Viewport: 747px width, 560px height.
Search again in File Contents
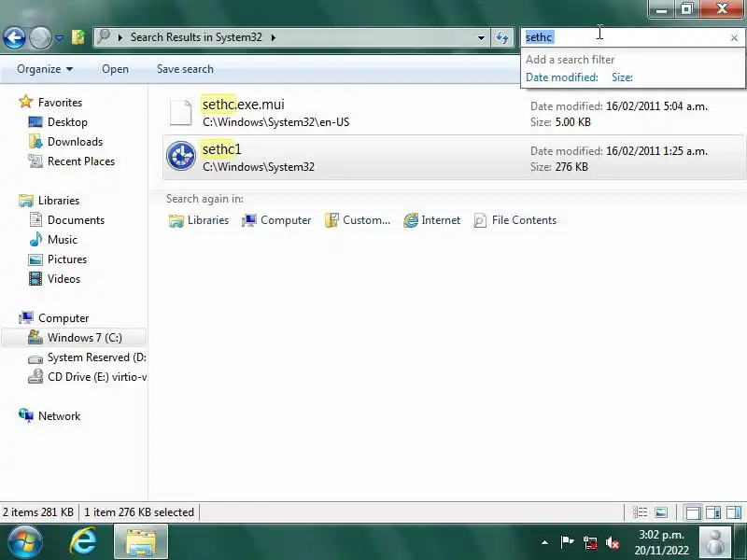point(515,220)
